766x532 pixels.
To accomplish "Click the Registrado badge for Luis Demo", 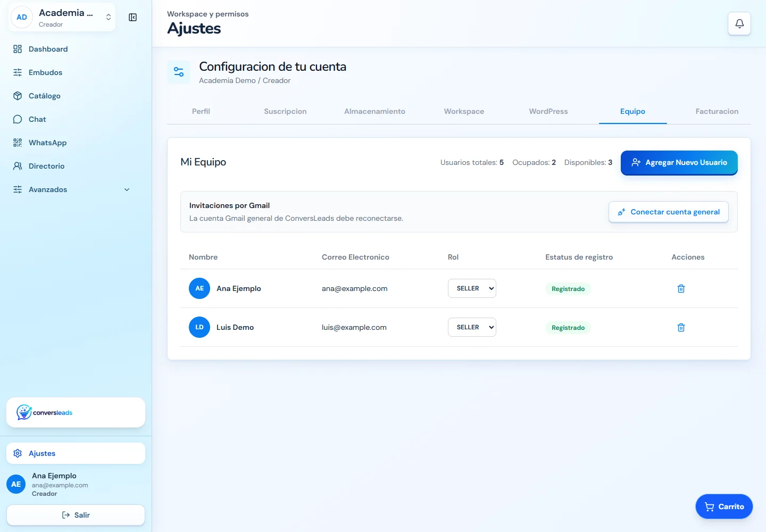I will click(x=568, y=328).
